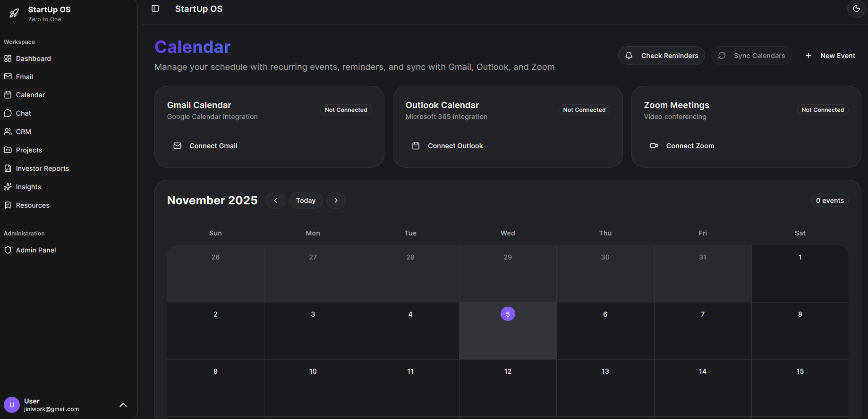
Task: Go to previous month with left chevron
Action: pyautogui.click(x=275, y=201)
